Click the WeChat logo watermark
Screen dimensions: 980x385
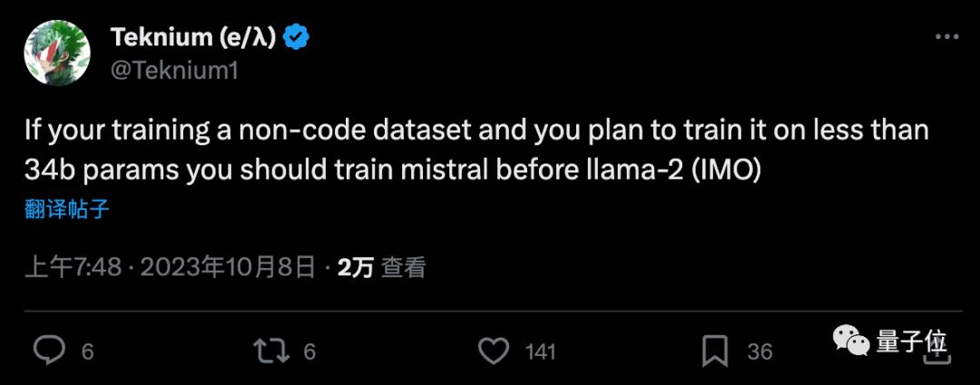pos(851,342)
